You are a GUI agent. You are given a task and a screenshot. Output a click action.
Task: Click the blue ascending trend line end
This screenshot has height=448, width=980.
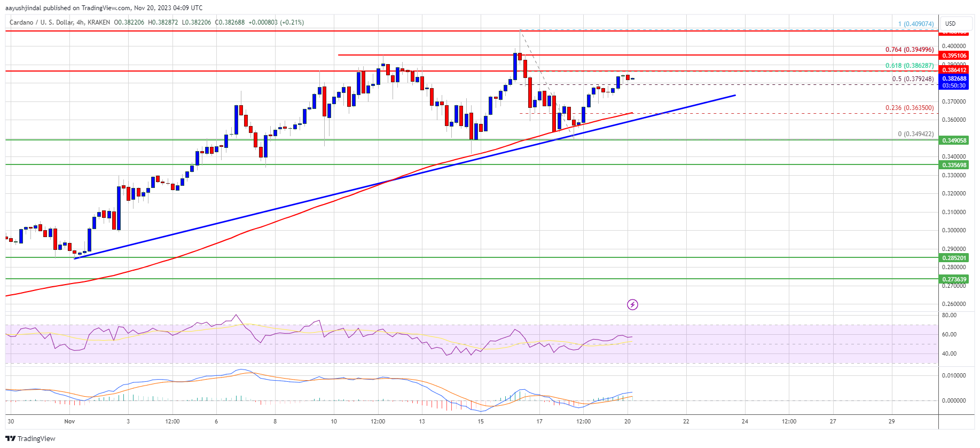pos(735,96)
